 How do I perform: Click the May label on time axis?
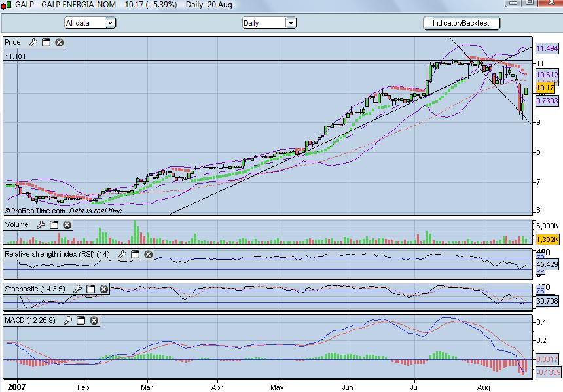277,387
